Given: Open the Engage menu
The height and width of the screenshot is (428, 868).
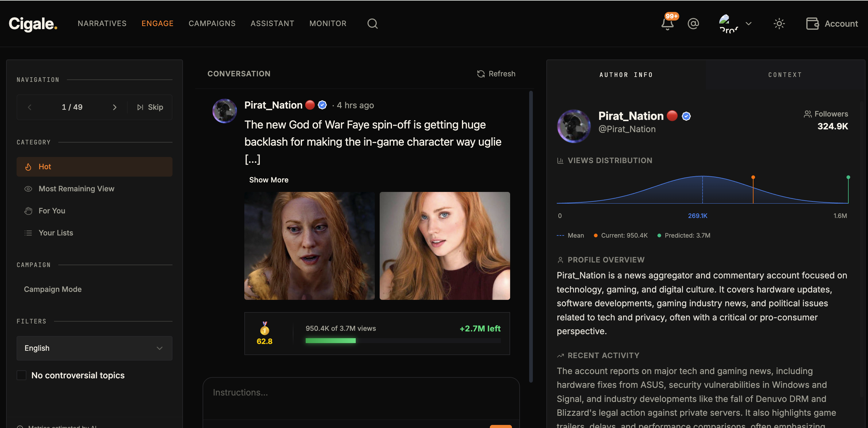Looking at the screenshot, I should [x=157, y=24].
